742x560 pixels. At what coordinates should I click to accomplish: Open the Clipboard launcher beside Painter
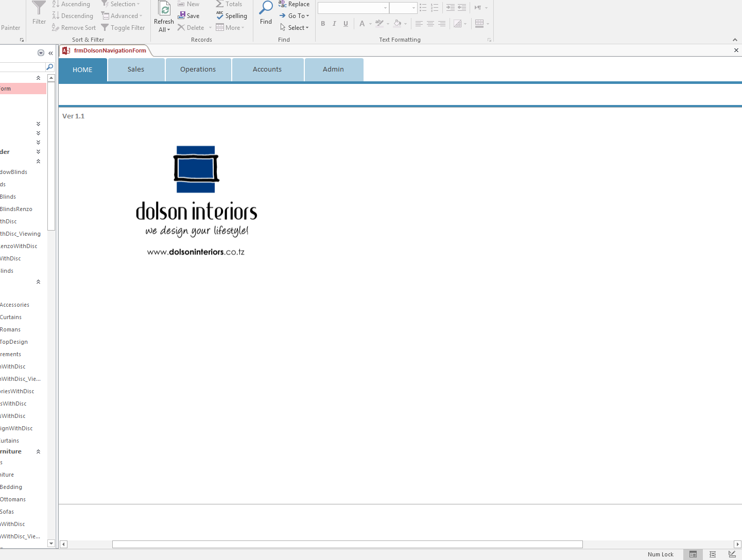point(22,40)
